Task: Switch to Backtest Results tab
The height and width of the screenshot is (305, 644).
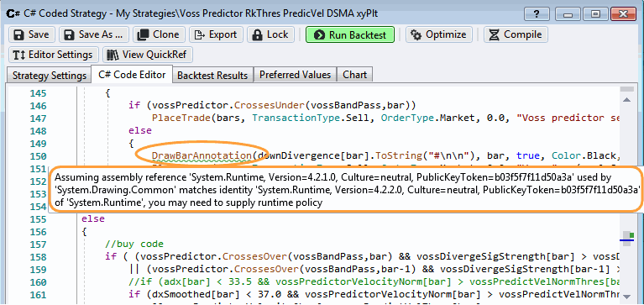Action: [x=212, y=76]
